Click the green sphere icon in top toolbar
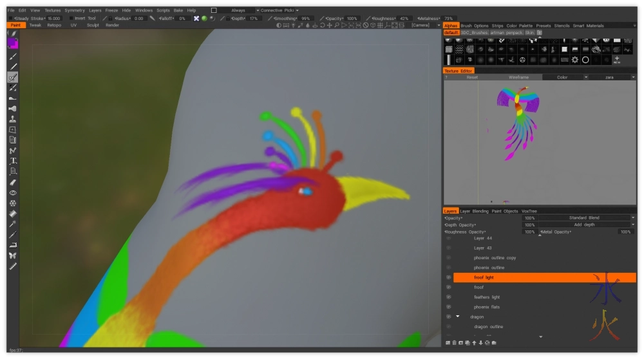644x359 pixels. [204, 19]
